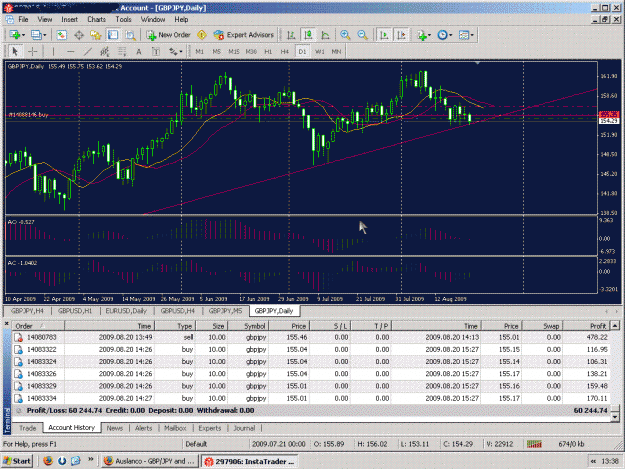Select the crosshair tool

click(x=32, y=51)
